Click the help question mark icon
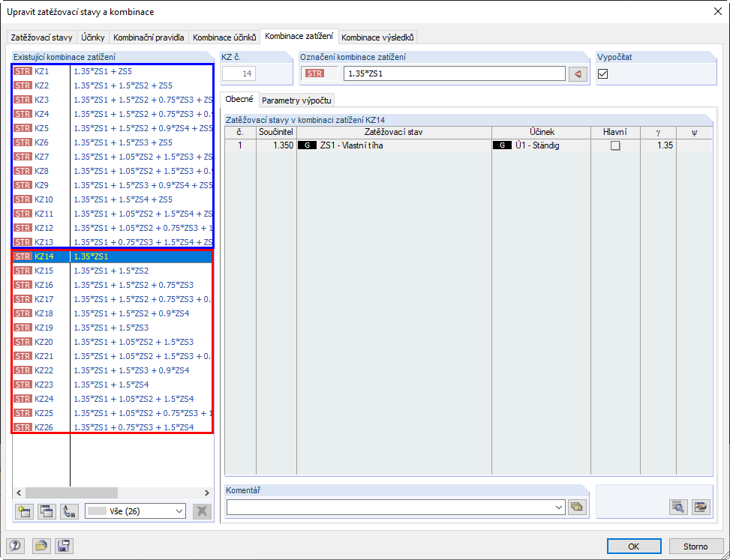Image resolution: width=730 pixels, height=560 pixels. tap(15, 546)
